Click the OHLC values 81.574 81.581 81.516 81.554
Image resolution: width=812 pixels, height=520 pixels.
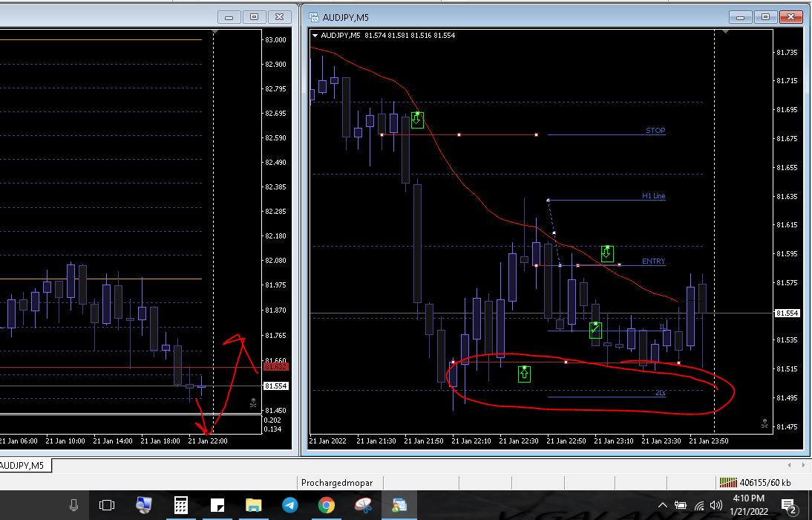(x=410, y=35)
